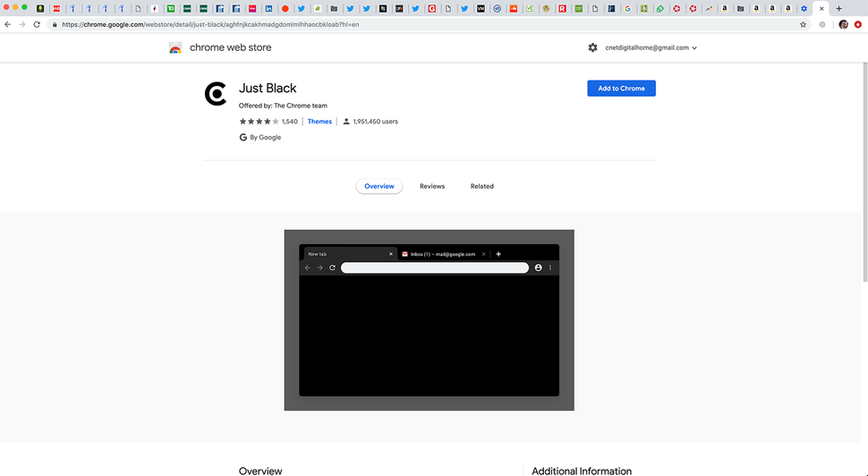
Task: Switch to the TD bank browser tab
Action: [x=171, y=8]
